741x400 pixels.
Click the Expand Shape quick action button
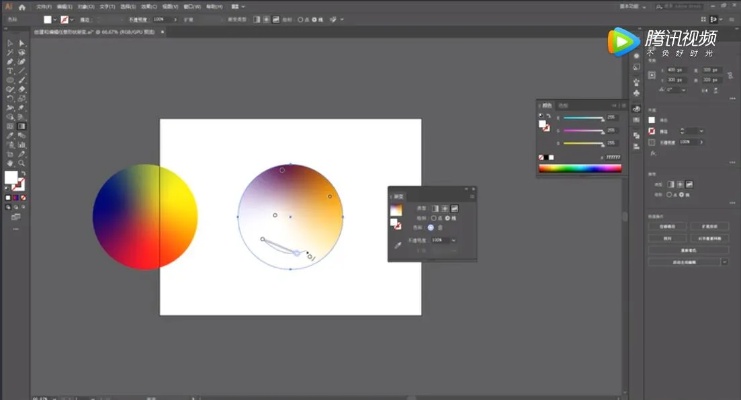click(709, 226)
